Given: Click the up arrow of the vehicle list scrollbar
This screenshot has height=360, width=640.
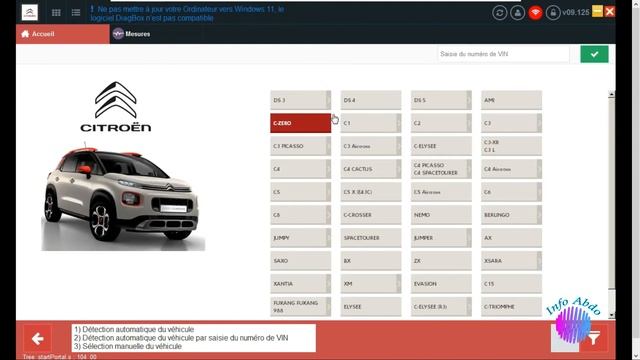Looking at the screenshot, I should tap(611, 94).
